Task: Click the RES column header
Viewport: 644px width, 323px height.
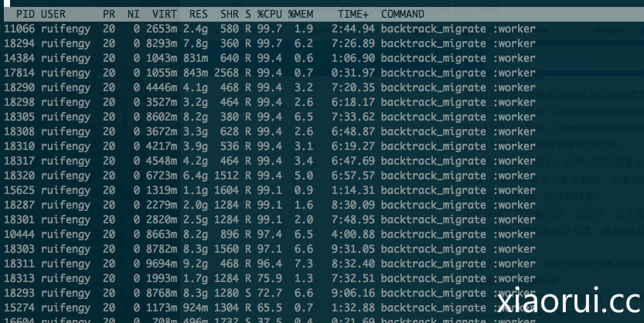Action: 199,14
